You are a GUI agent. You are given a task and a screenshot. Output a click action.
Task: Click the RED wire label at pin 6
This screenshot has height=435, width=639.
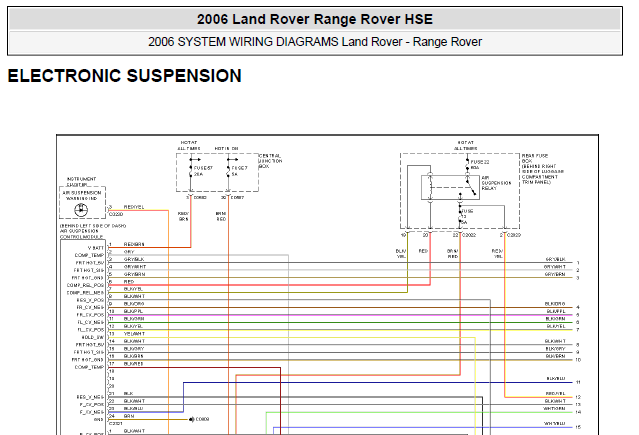click(129, 282)
